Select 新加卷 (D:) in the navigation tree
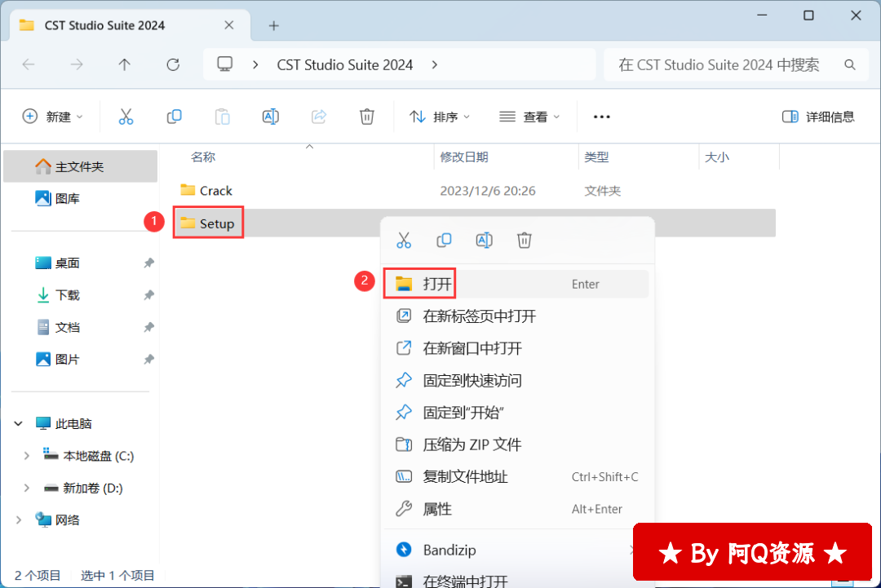 [x=80, y=488]
